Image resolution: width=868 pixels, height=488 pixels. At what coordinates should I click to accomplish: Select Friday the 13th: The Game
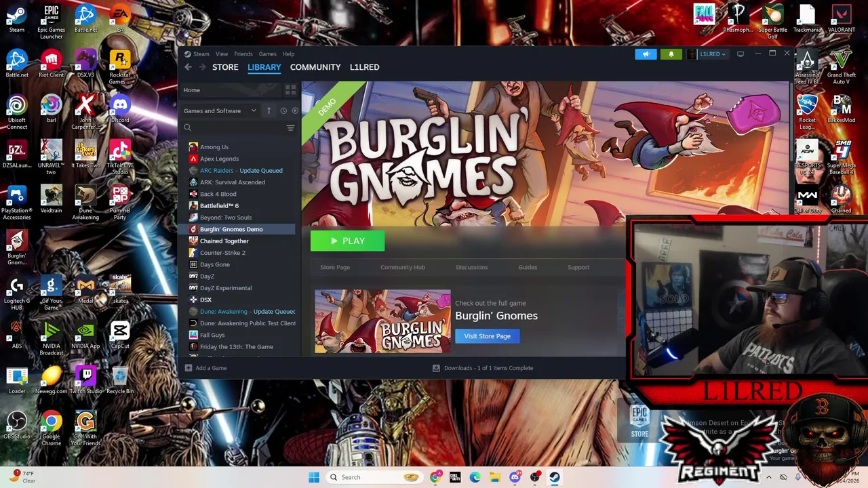coord(237,346)
